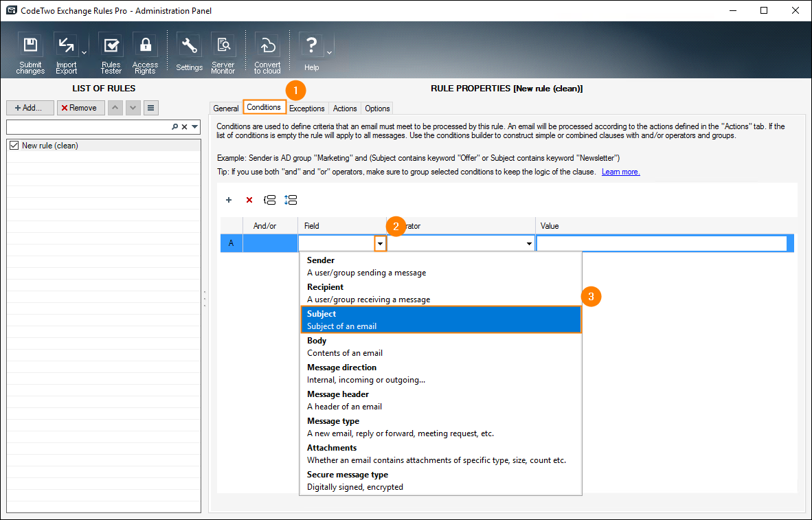Click the Add... rule button
812x520 pixels.
[30, 108]
